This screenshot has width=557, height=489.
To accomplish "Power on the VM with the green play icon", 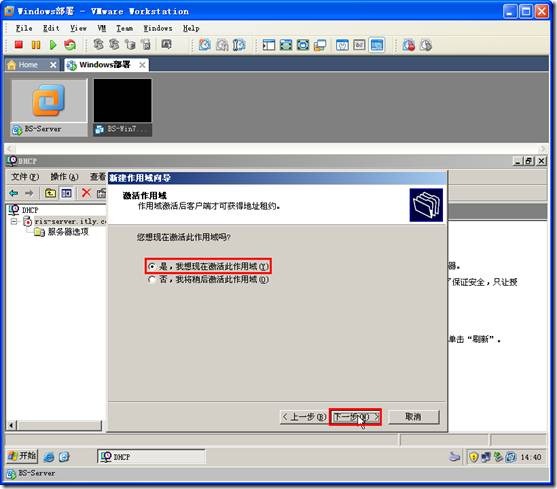I will (53, 45).
